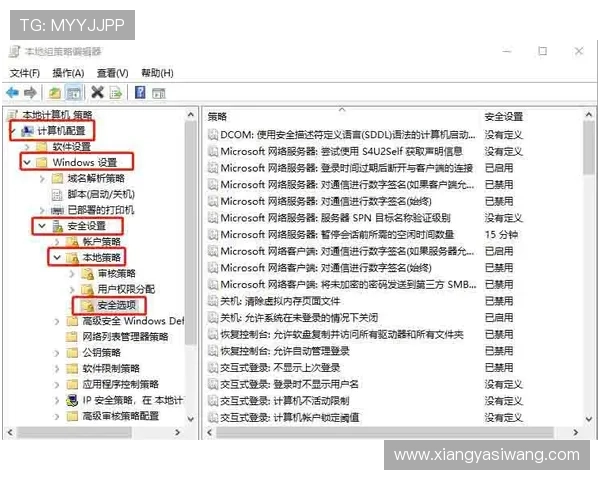The image size is (600, 480).
Task: Collapse the Windows 设置 node
Action: point(27,162)
